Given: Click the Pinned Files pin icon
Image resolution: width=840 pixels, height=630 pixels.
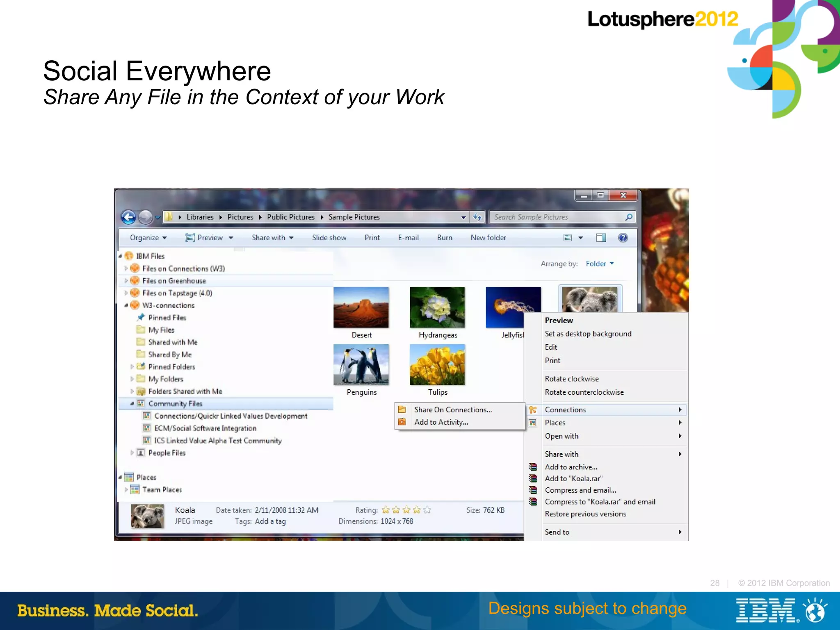Looking at the screenshot, I should (x=141, y=317).
